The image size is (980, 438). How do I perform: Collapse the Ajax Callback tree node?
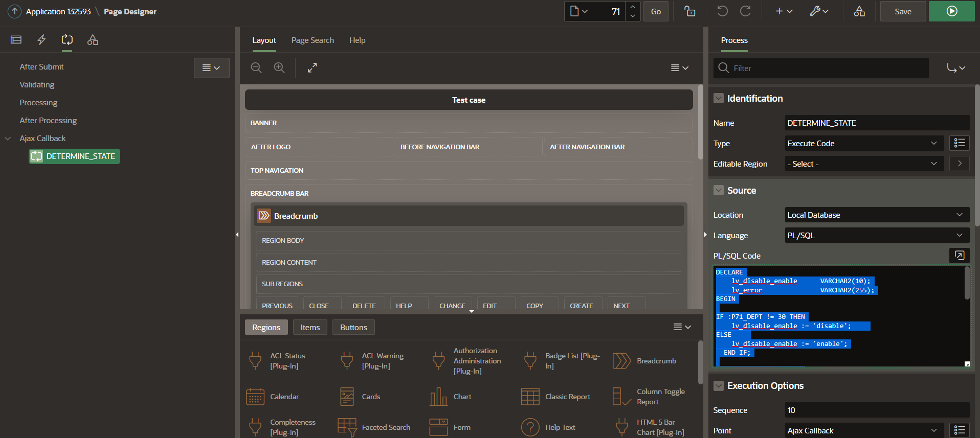(x=8, y=139)
